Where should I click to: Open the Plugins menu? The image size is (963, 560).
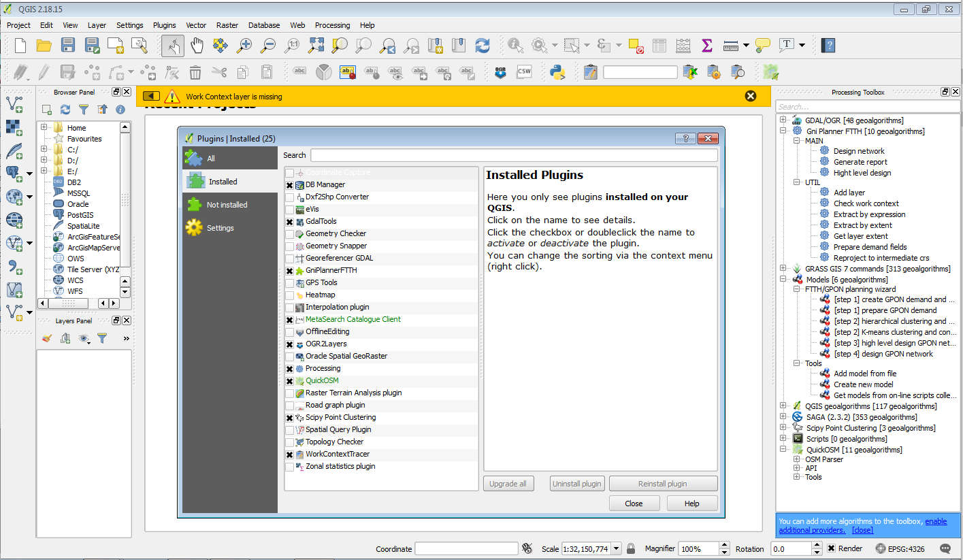tap(164, 25)
